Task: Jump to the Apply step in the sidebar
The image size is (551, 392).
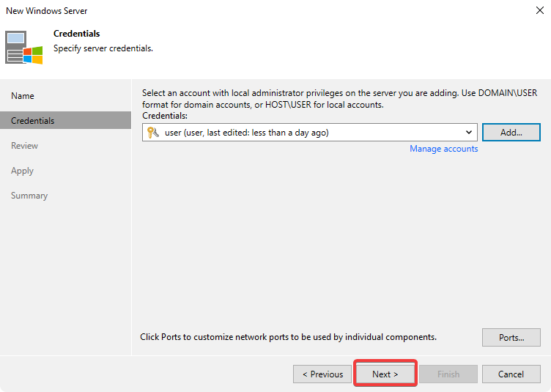Action: (x=22, y=171)
